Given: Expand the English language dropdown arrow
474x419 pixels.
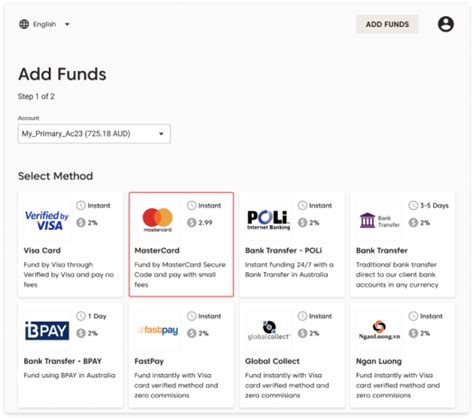Looking at the screenshot, I should tap(67, 24).
